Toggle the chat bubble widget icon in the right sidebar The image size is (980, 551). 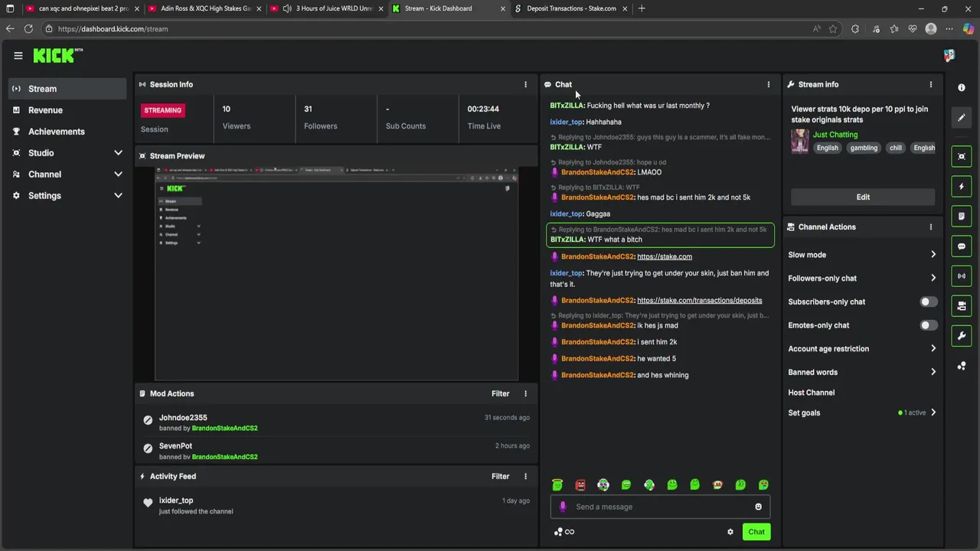pos(962,246)
